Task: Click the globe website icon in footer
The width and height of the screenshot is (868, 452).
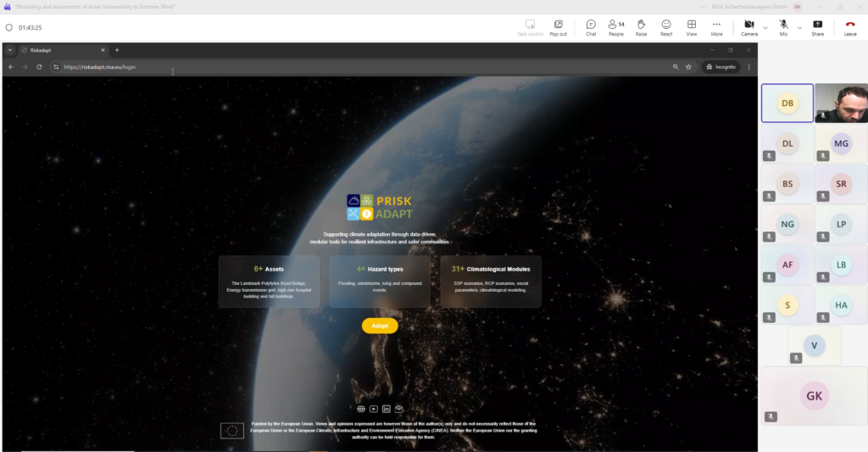Action: pyautogui.click(x=361, y=409)
